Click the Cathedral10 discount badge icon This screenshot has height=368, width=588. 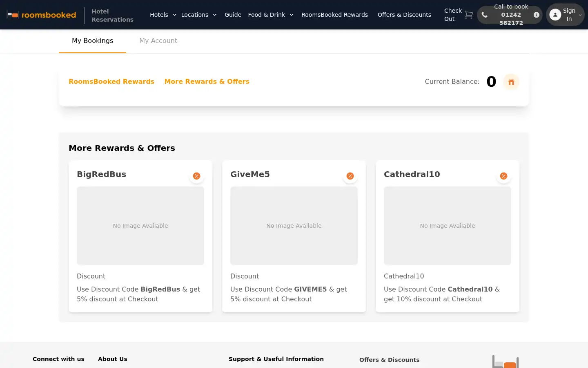click(x=503, y=176)
